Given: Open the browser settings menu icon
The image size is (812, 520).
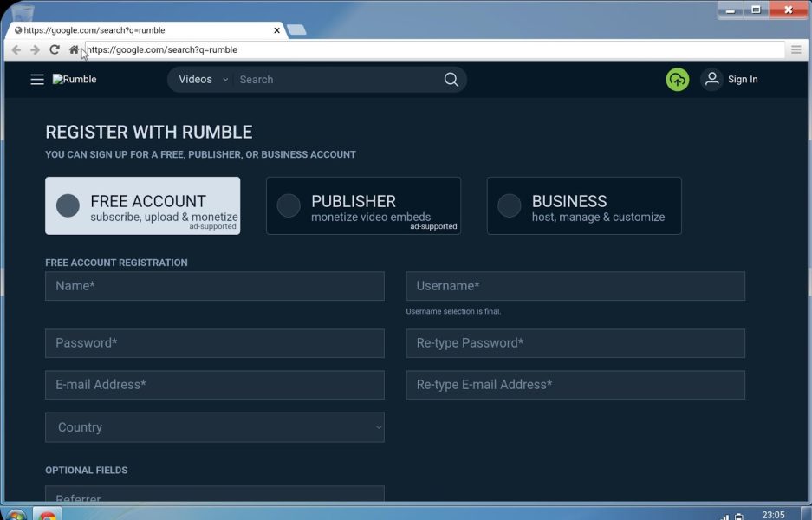Looking at the screenshot, I should (796, 49).
